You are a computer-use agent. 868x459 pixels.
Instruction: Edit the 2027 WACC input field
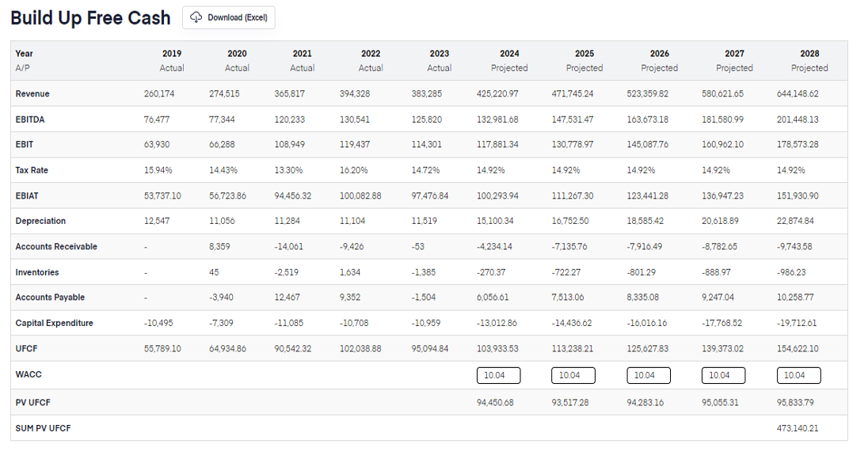click(x=723, y=374)
